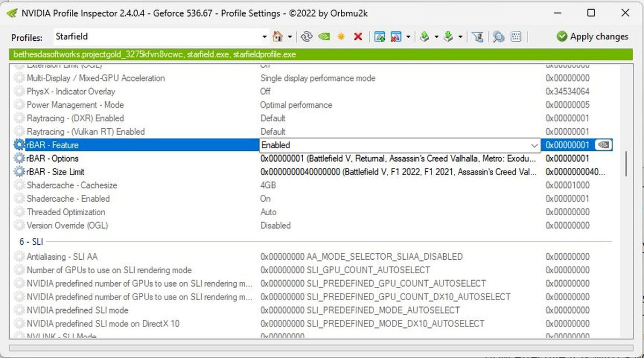Collapse the 6 - SLI section header
The image size is (644, 358).
pos(31,242)
